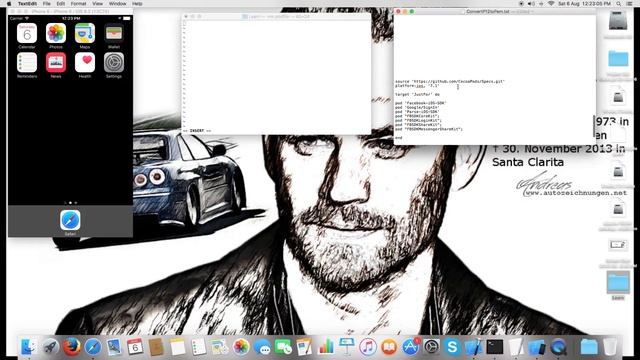Open System Preferences from the Dock

(431, 347)
